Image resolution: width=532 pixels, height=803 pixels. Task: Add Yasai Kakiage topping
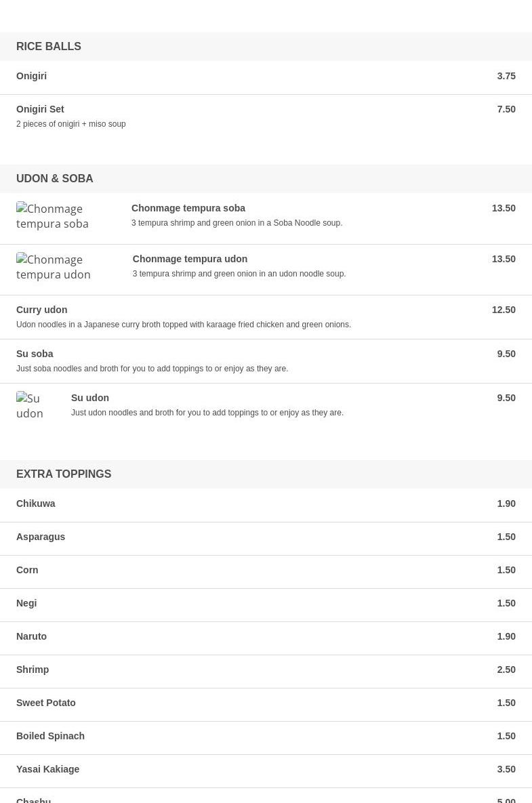[48, 769]
